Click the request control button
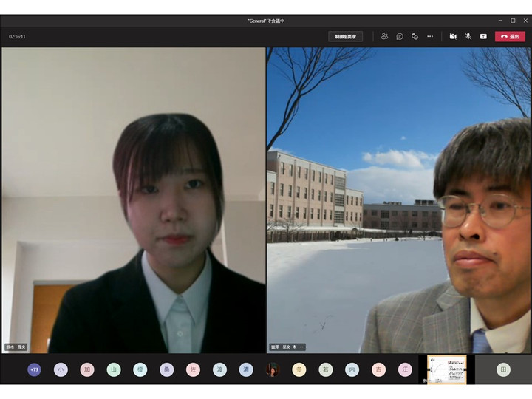532x399 pixels. 345,36
